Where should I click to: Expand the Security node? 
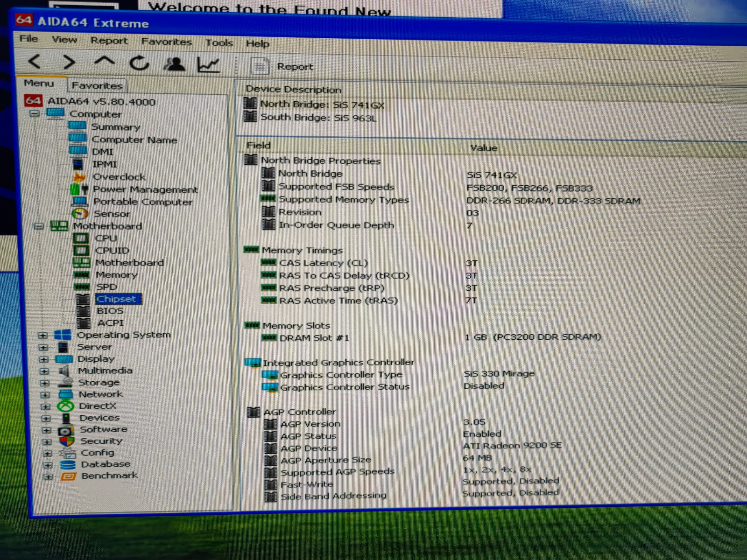47,442
